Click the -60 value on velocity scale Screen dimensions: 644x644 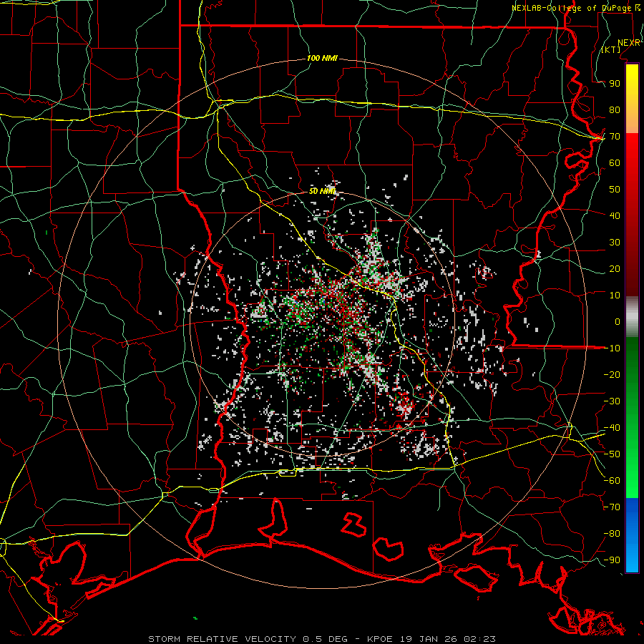pos(612,481)
